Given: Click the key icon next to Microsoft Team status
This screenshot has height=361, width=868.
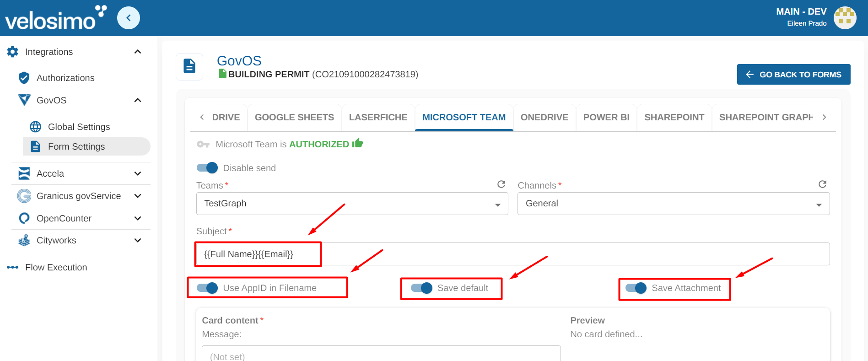Looking at the screenshot, I should [203, 144].
